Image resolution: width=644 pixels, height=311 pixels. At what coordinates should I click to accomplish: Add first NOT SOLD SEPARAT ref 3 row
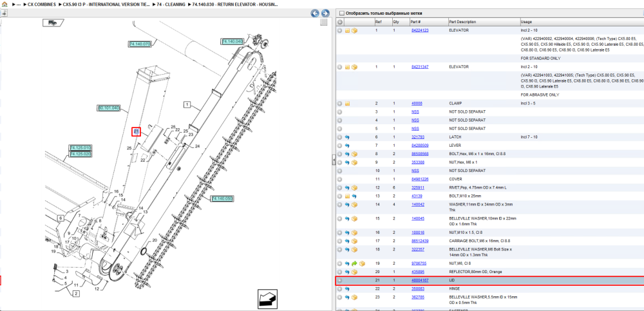click(x=339, y=112)
